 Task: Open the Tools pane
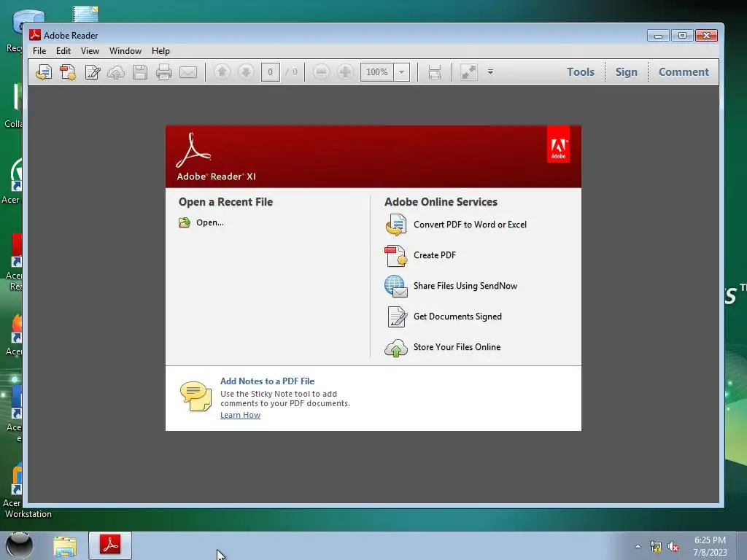pyautogui.click(x=580, y=72)
